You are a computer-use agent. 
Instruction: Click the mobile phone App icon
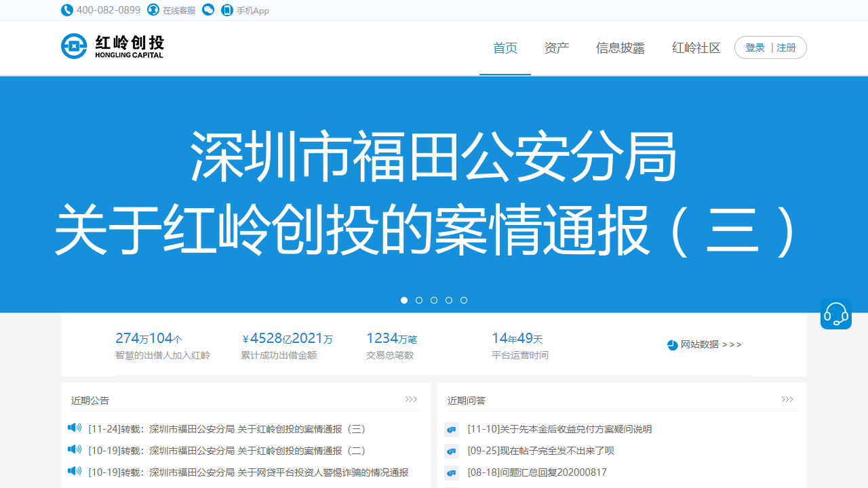[227, 10]
